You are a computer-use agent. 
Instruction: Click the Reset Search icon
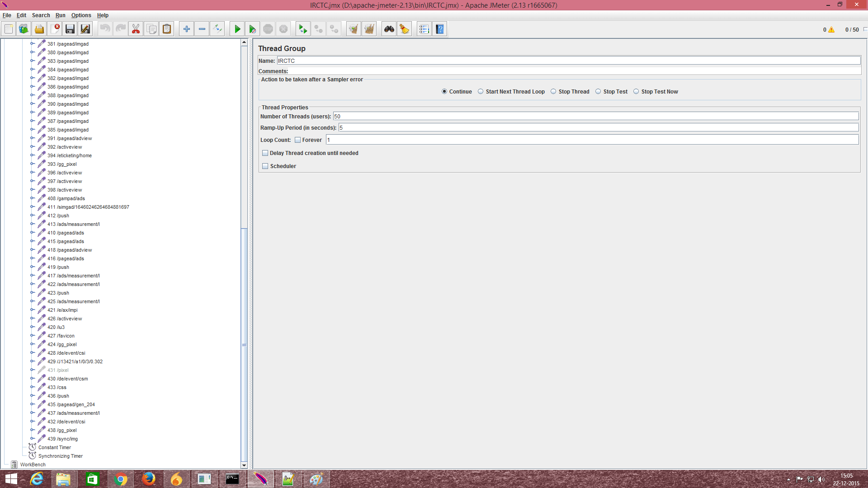click(x=404, y=29)
